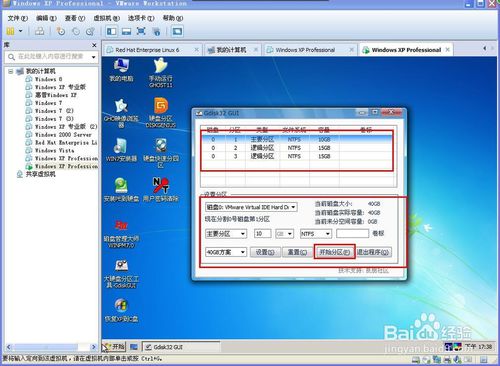Viewport: 500px width, 366px height.
Task: Click the unity mode toolbar icon
Action: click(x=156, y=31)
